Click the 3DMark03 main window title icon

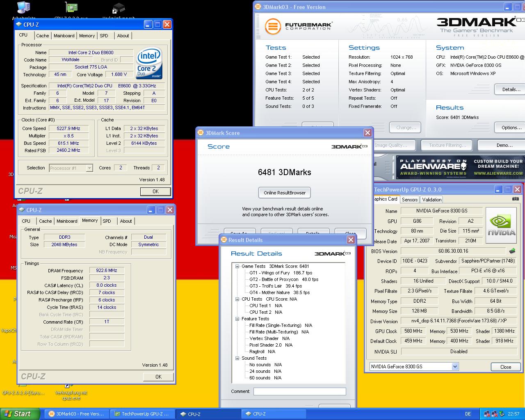(x=258, y=7)
